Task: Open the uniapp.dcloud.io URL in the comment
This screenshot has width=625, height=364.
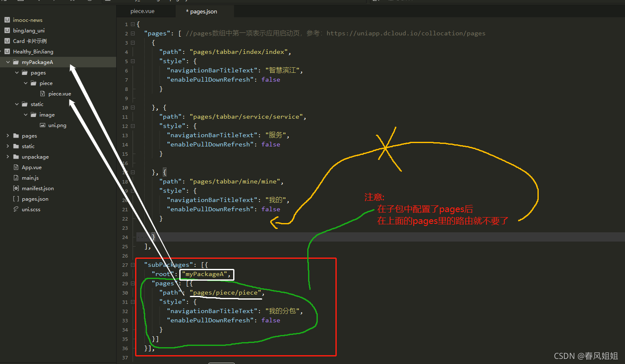Action: 406,33
